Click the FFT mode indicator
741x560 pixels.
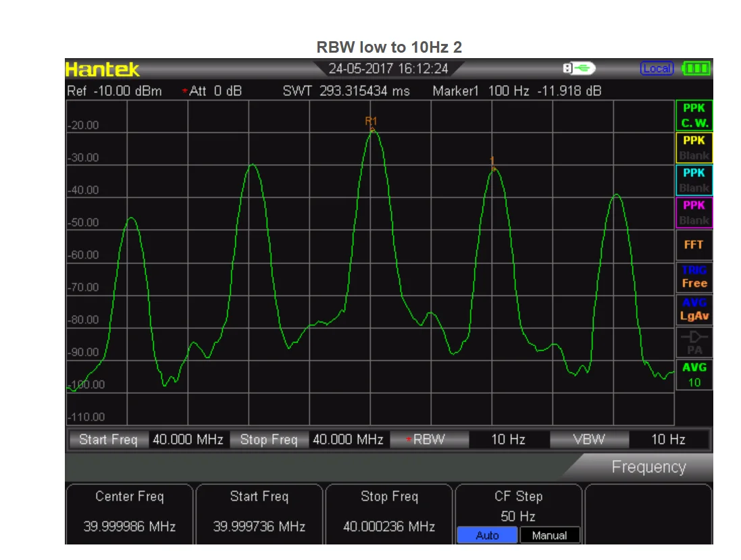[x=694, y=245]
